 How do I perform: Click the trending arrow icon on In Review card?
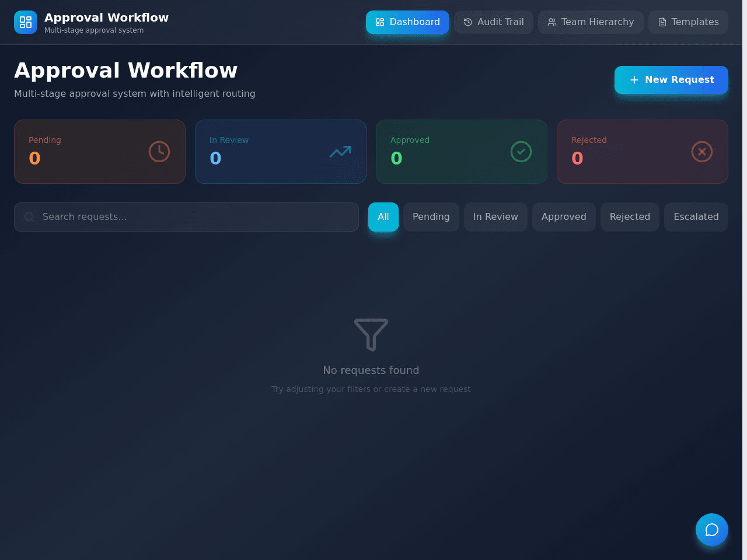click(340, 152)
